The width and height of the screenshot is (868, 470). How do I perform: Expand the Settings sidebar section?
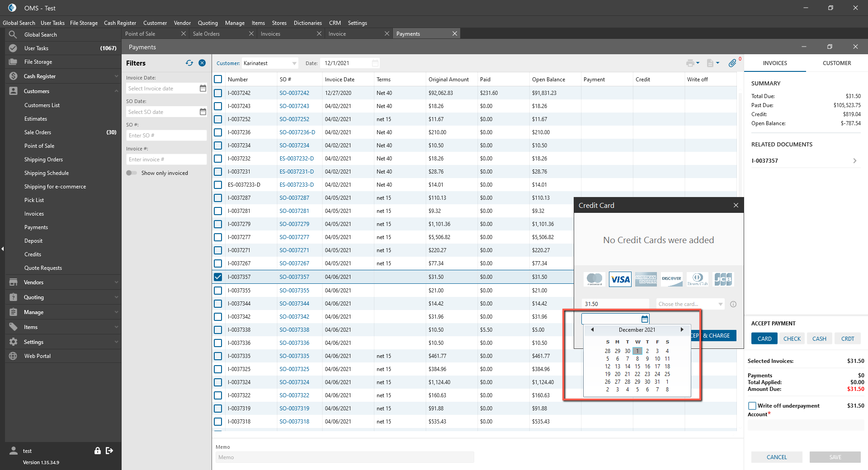click(x=116, y=342)
